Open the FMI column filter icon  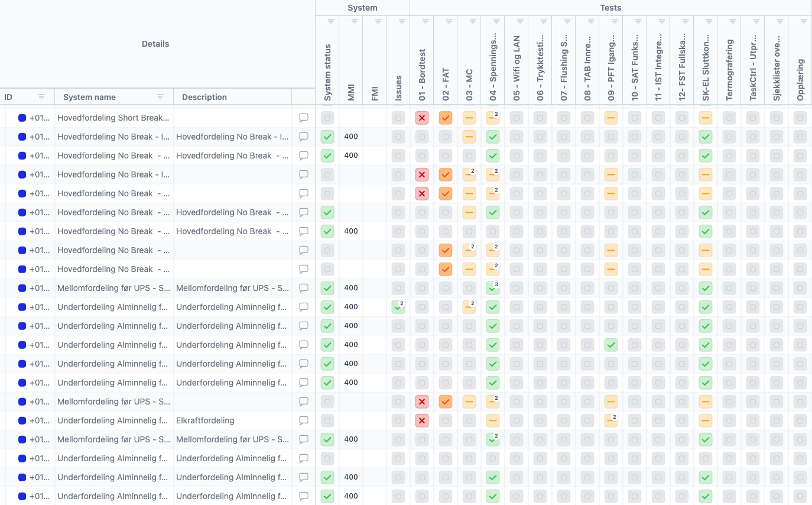click(378, 22)
